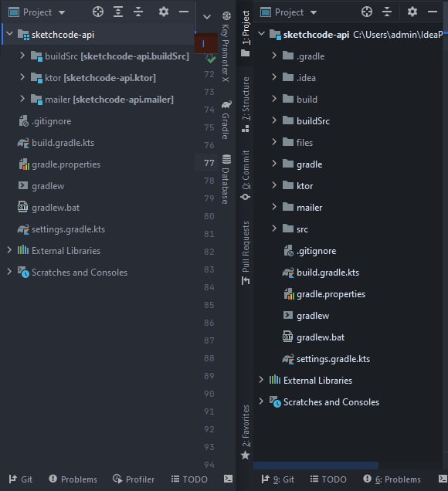Open the Key Promoter X side tab

[226, 47]
